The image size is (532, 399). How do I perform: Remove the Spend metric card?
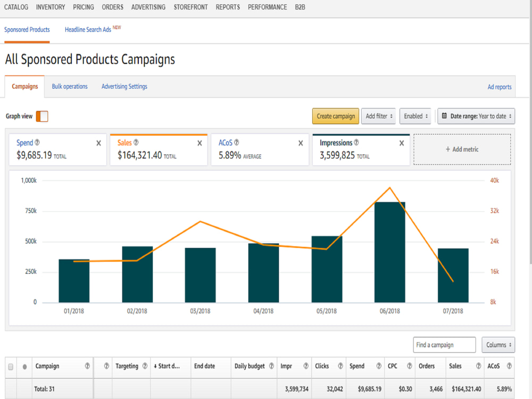[x=99, y=143]
